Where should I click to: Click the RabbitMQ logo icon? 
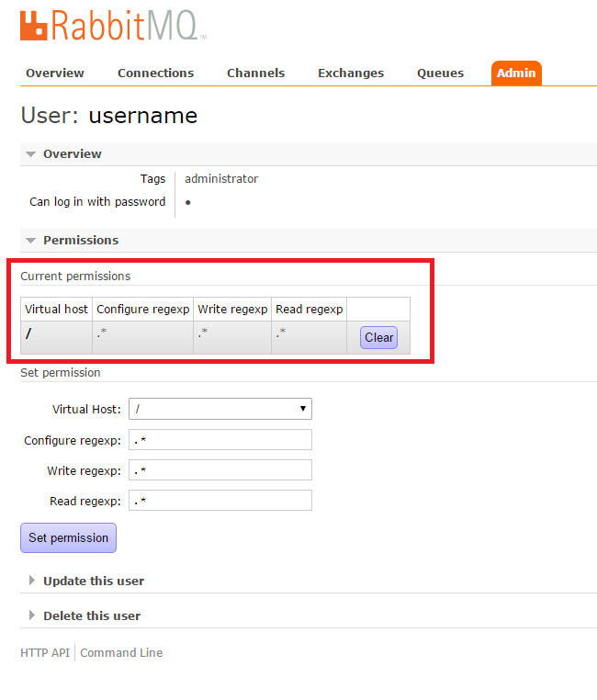[x=34, y=25]
